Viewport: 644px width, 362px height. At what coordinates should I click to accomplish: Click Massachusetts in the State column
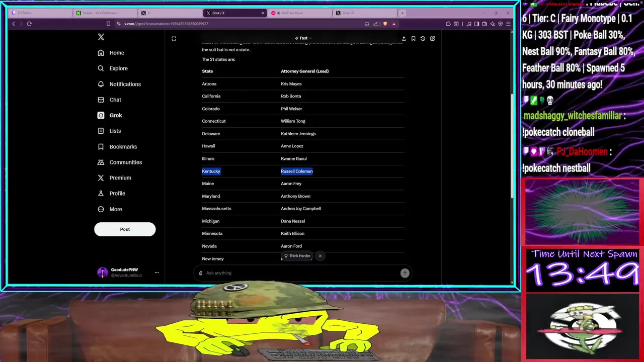coord(216,209)
